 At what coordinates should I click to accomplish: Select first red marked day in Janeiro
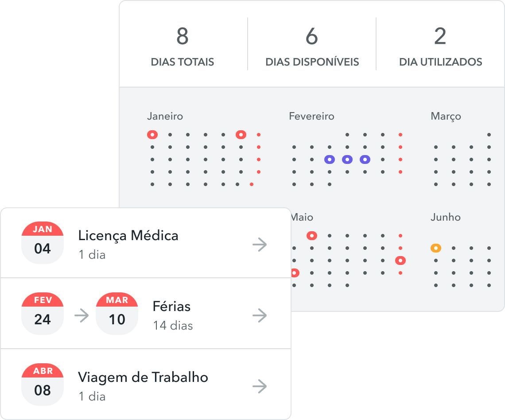click(152, 135)
